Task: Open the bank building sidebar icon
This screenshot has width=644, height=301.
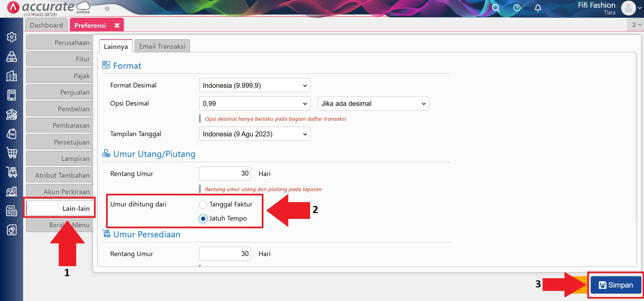Action: 12,115
